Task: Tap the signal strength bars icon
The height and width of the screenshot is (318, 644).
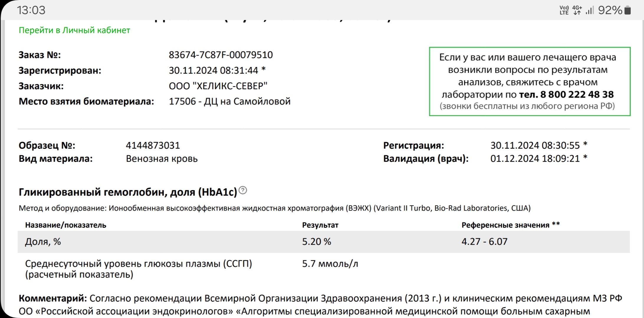Action: tap(589, 11)
